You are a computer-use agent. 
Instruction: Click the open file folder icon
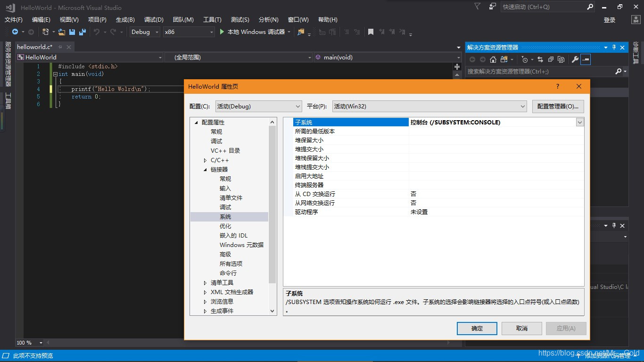click(x=62, y=32)
